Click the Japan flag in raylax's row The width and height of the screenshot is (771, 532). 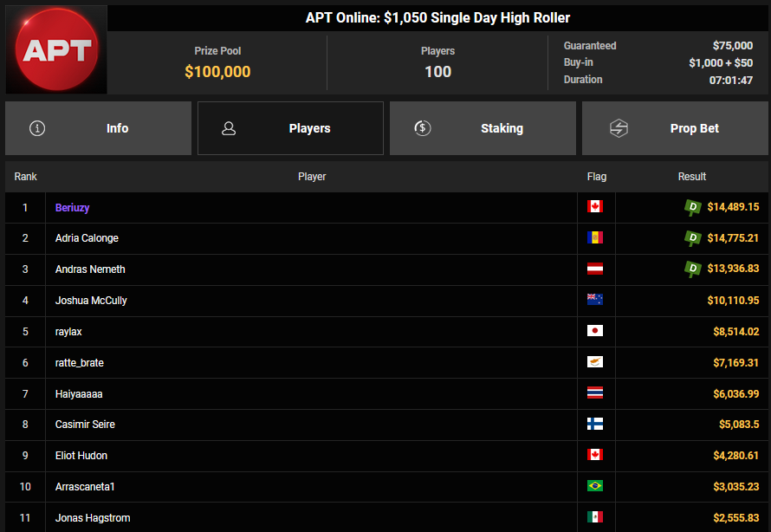[594, 331]
